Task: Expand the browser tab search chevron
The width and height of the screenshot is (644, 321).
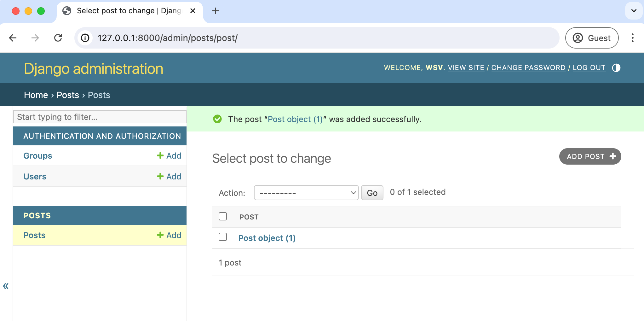Action: coord(634,11)
